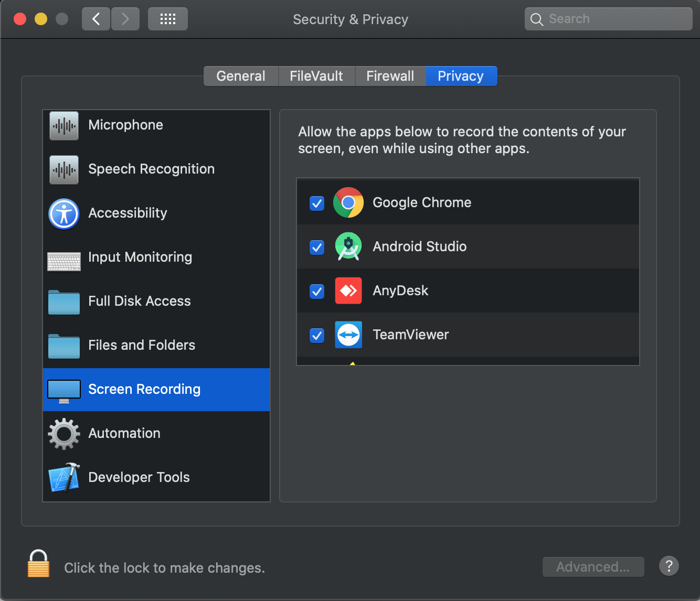This screenshot has height=601, width=700.
Task: Switch to the General tab
Action: (x=241, y=76)
